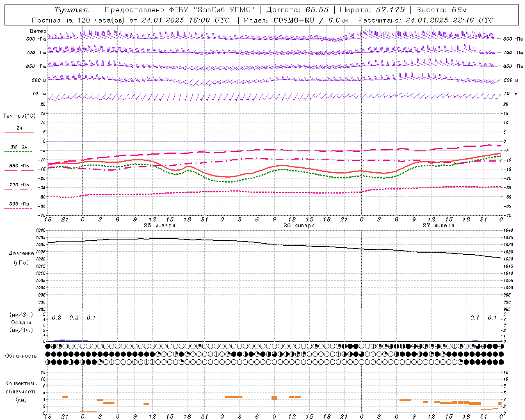Image resolution: width=525 pixels, height=420 pixels.
Task: Click the "Тем-ра(°C)" temperature axis title
Action: (x=19, y=116)
